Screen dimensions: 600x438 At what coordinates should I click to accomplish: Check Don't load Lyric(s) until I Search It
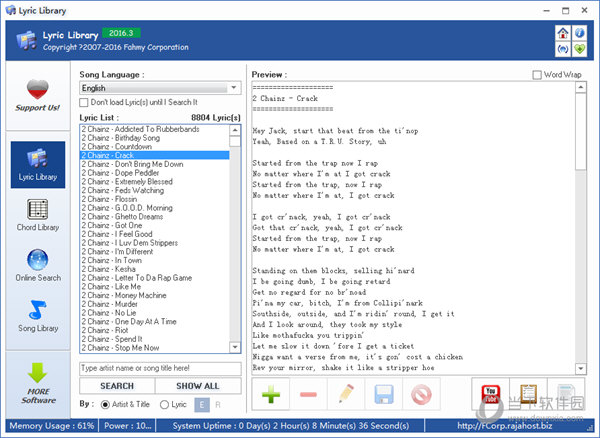click(x=83, y=103)
